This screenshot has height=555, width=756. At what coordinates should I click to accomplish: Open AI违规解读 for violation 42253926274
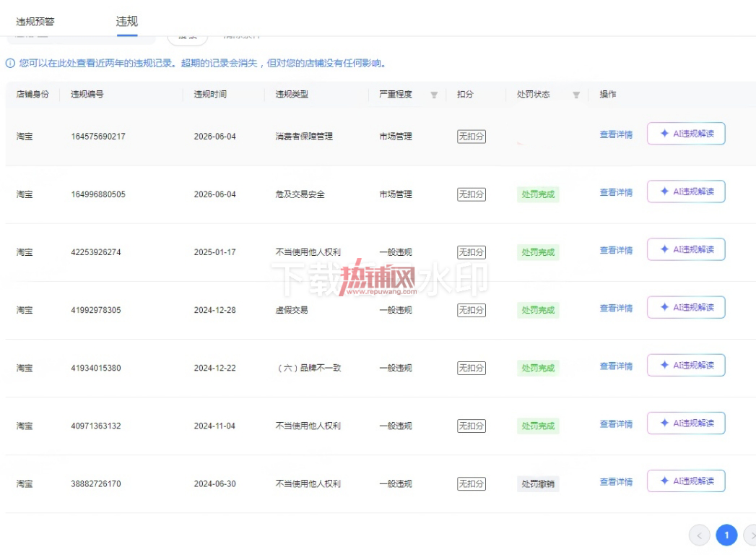(x=686, y=249)
